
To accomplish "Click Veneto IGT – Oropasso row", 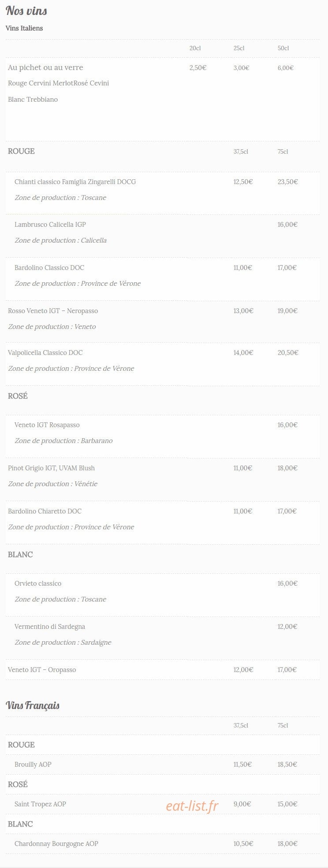I will click(163, 669).
